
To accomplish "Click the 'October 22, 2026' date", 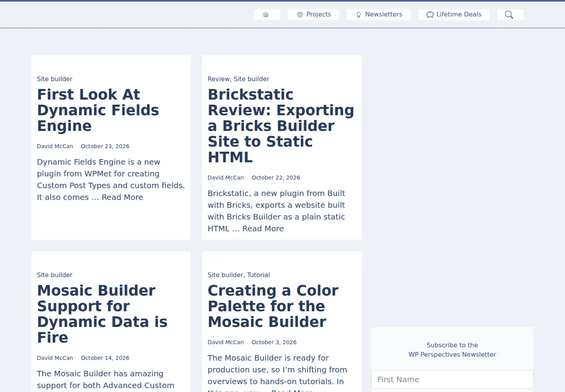I will pyautogui.click(x=276, y=178).
